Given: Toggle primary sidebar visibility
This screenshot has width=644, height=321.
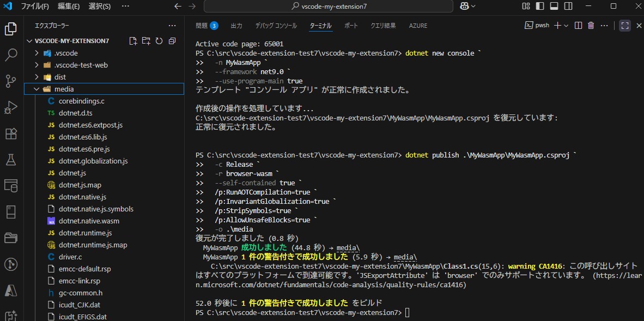Looking at the screenshot, I should (540, 6).
